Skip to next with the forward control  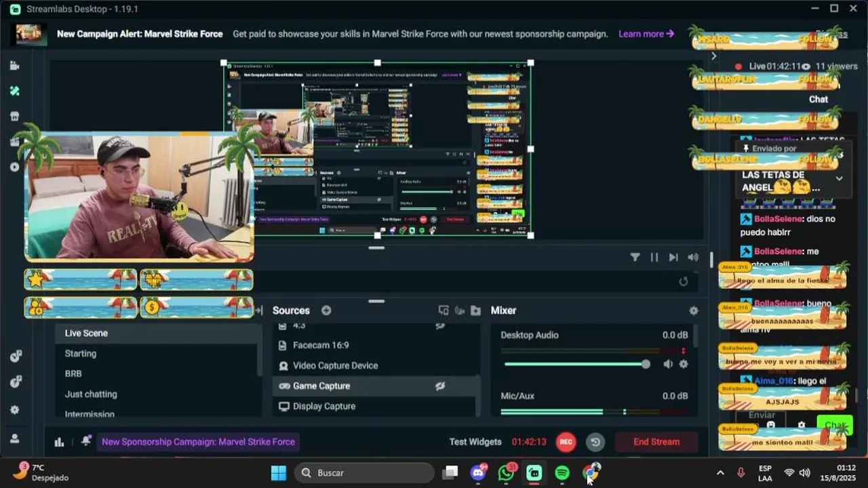[673, 258]
